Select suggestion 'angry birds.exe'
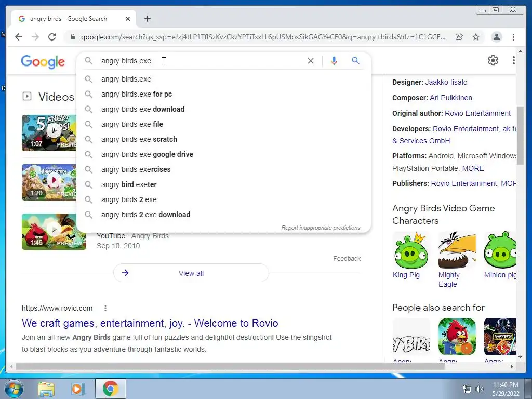The height and width of the screenshot is (399, 532). tap(224, 79)
